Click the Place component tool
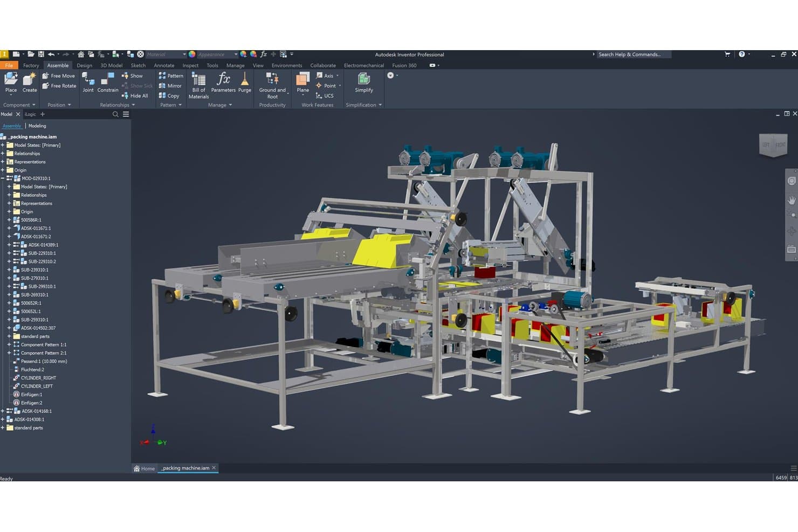The image size is (798, 532). point(11,82)
